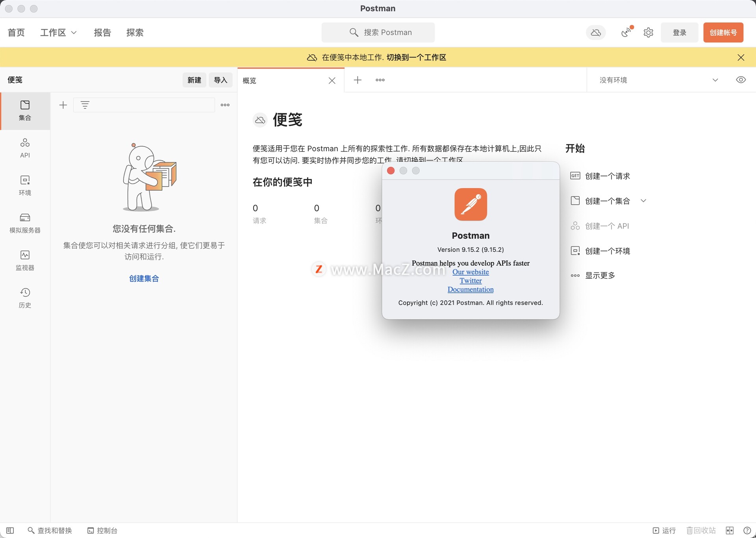Click 切换到一个工作区 in the banner
Screen dimensions: 756x538
click(x=416, y=57)
